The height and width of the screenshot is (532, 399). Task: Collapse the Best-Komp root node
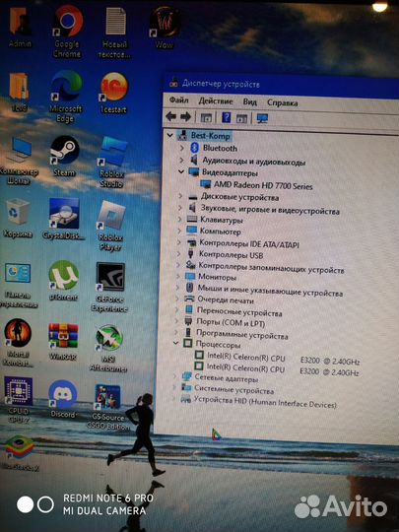coord(170,135)
